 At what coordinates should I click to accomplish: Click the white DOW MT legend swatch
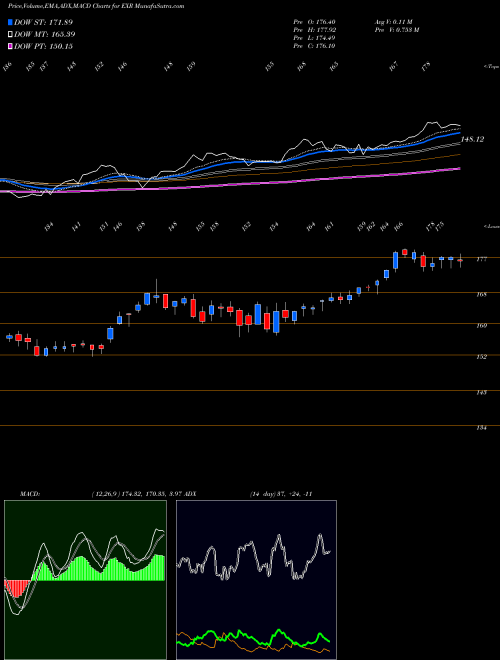coord(10,35)
